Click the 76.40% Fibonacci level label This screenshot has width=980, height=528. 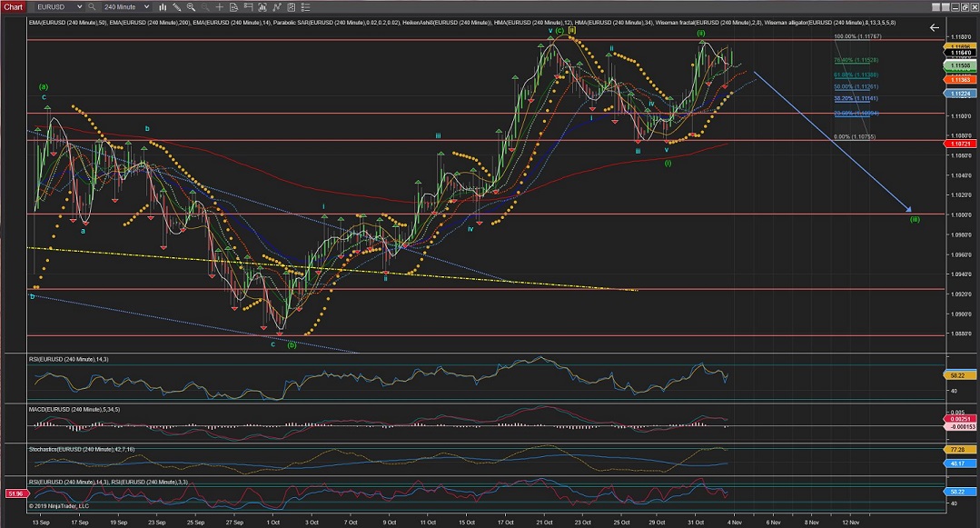pyautogui.click(x=856, y=60)
